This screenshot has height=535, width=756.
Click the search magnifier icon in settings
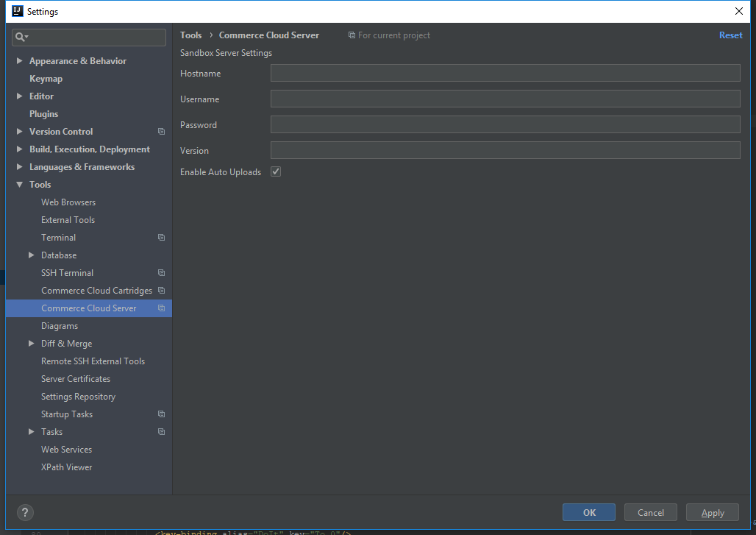(21, 37)
